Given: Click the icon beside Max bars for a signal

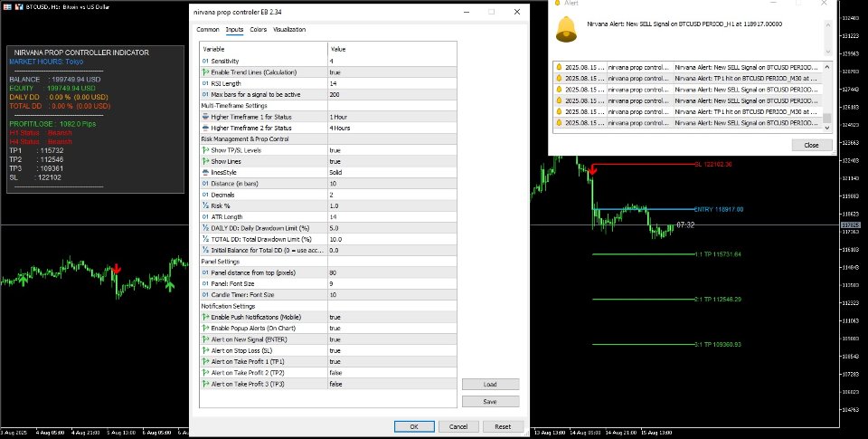Looking at the screenshot, I should (205, 95).
